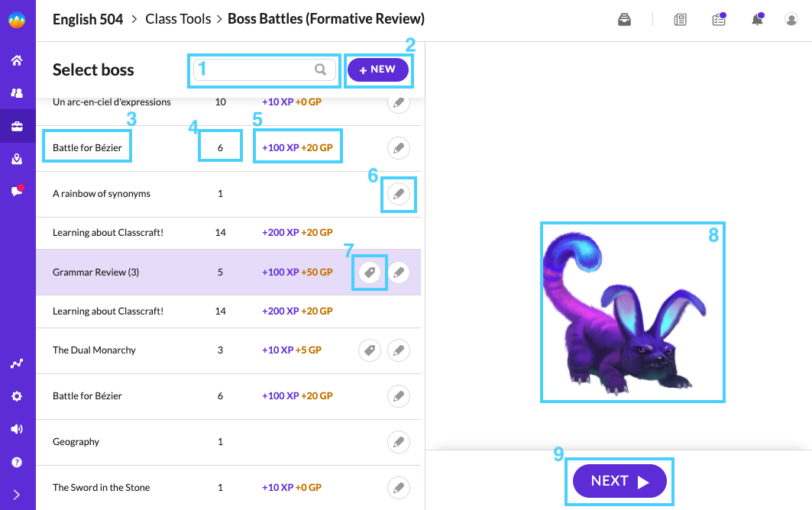Click the tag icon on Grammar Review row
This screenshot has width=812, height=510.
coord(370,273)
